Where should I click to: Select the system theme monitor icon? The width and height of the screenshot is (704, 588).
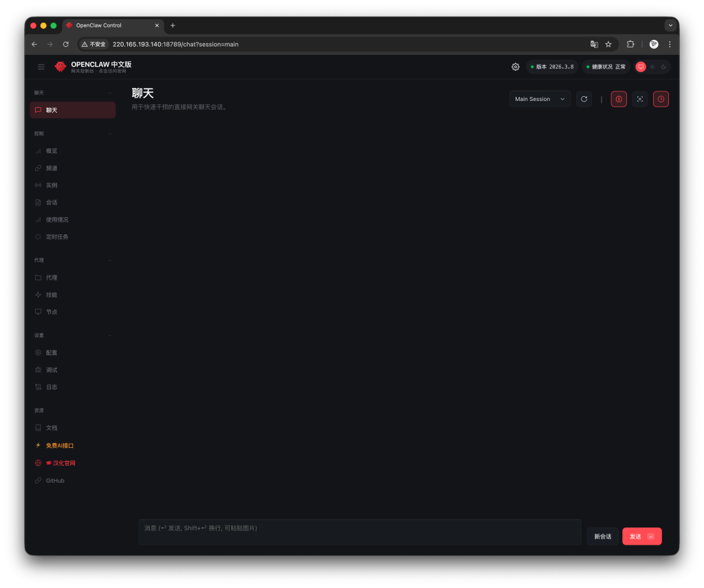pyautogui.click(x=641, y=67)
